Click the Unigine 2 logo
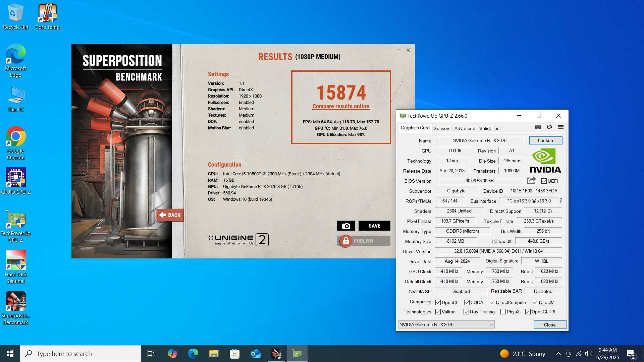 pyautogui.click(x=238, y=240)
